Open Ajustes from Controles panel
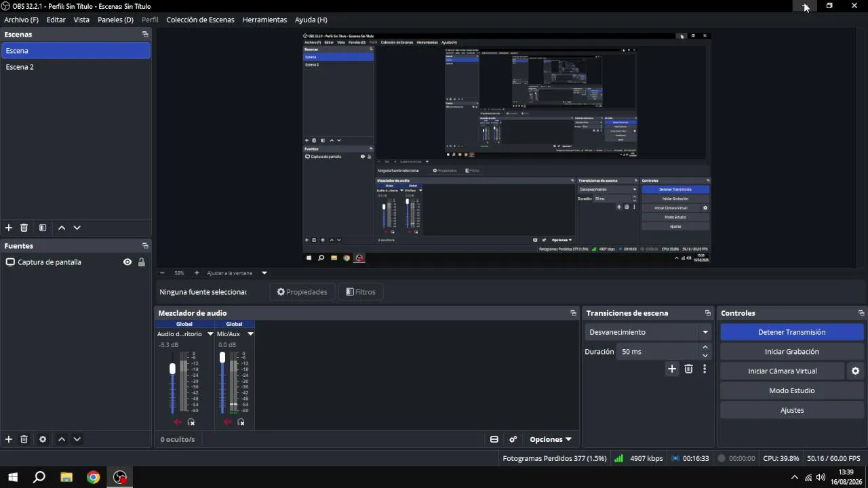Viewport: 868px width, 488px height. point(791,410)
